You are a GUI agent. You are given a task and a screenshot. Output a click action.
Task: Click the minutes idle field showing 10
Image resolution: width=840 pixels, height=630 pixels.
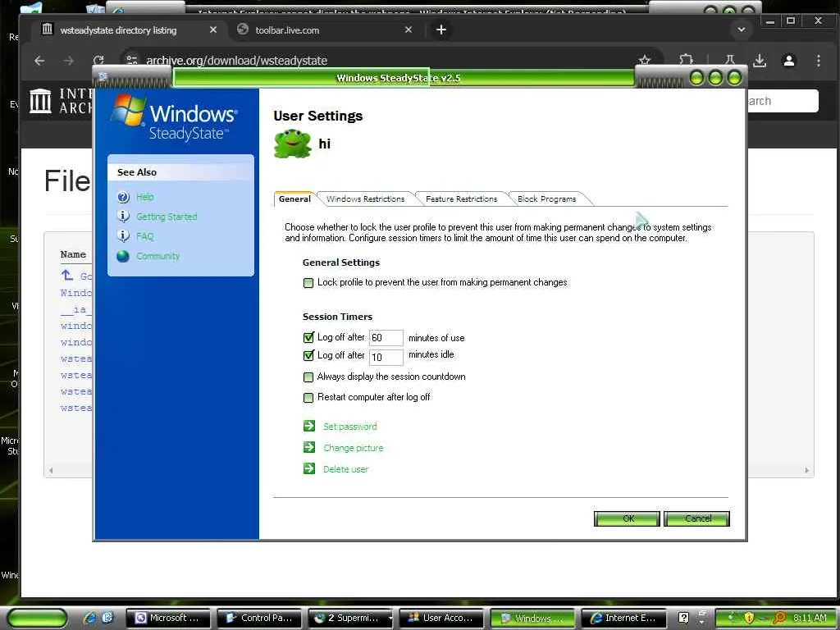pyautogui.click(x=386, y=357)
